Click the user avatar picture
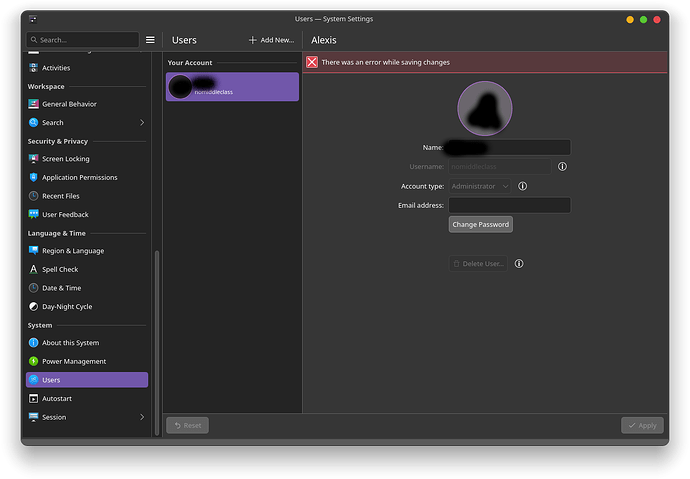Screen dimensions: 690x479 [x=484, y=108]
